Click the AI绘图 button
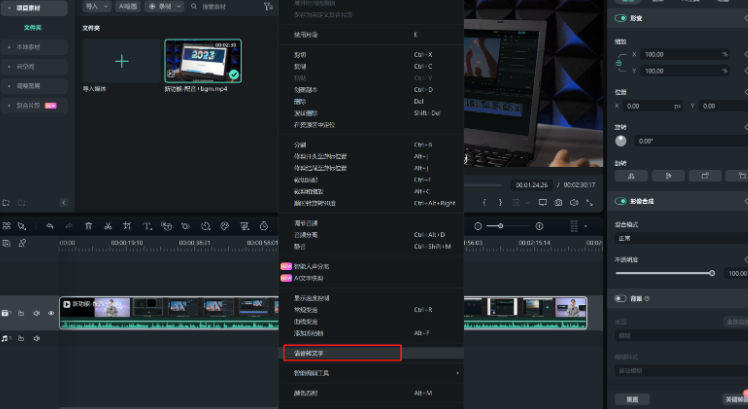 [x=128, y=6]
